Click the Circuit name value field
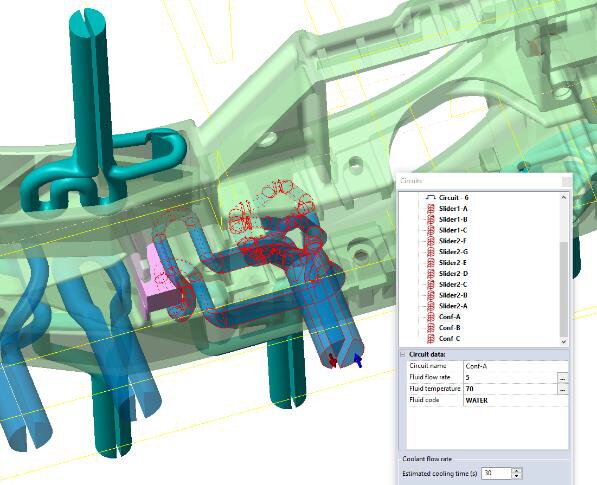Image resolution: width=597 pixels, height=485 pixels. 516,366
